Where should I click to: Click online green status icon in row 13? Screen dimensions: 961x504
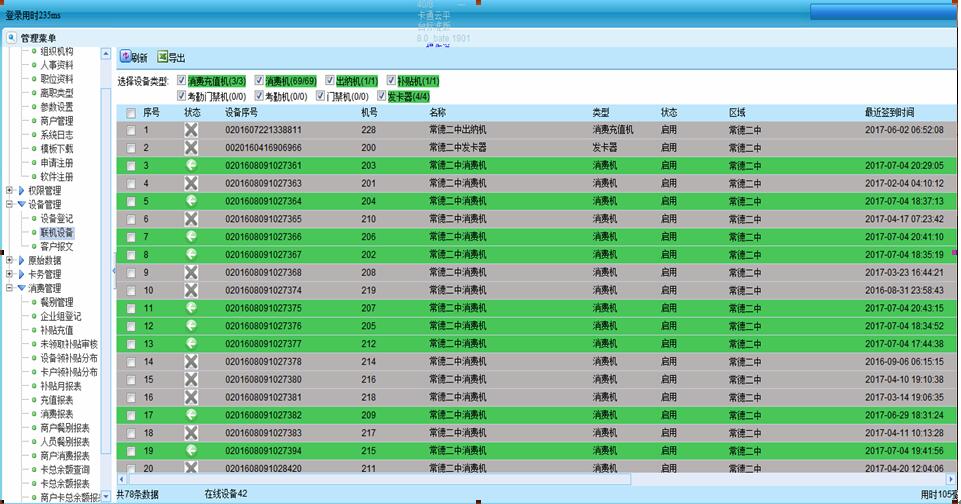(191, 343)
